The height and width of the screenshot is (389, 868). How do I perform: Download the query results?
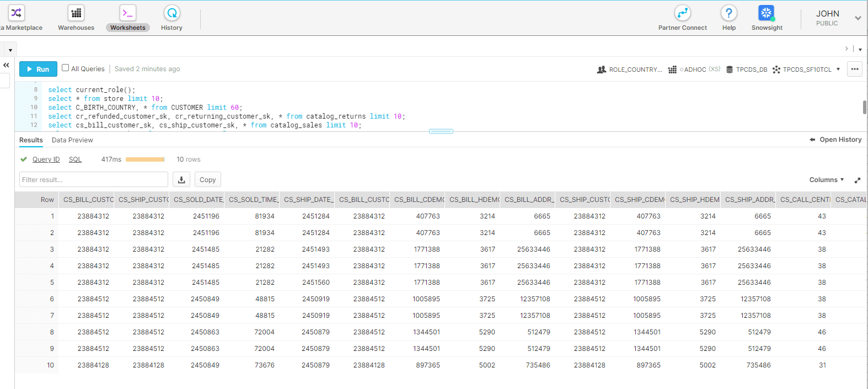coord(181,179)
